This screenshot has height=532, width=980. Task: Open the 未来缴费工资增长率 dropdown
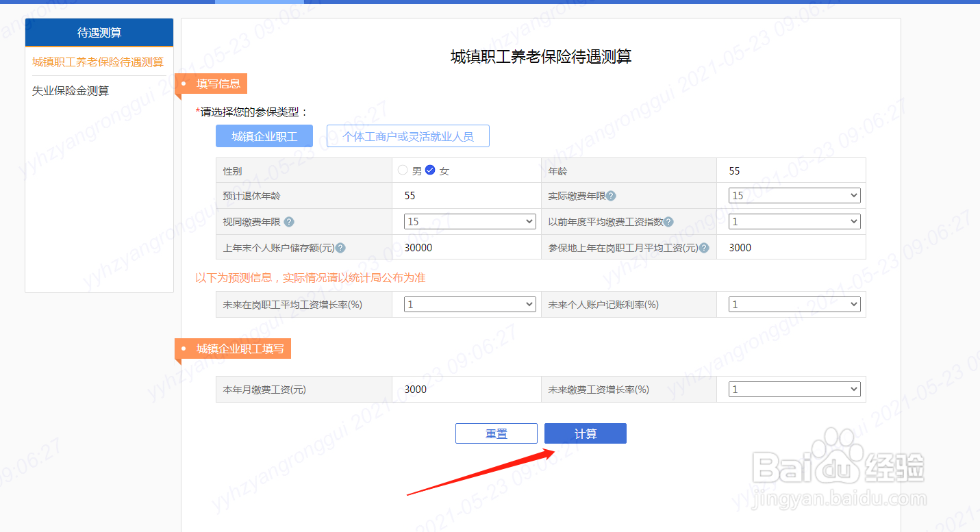[x=794, y=390]
